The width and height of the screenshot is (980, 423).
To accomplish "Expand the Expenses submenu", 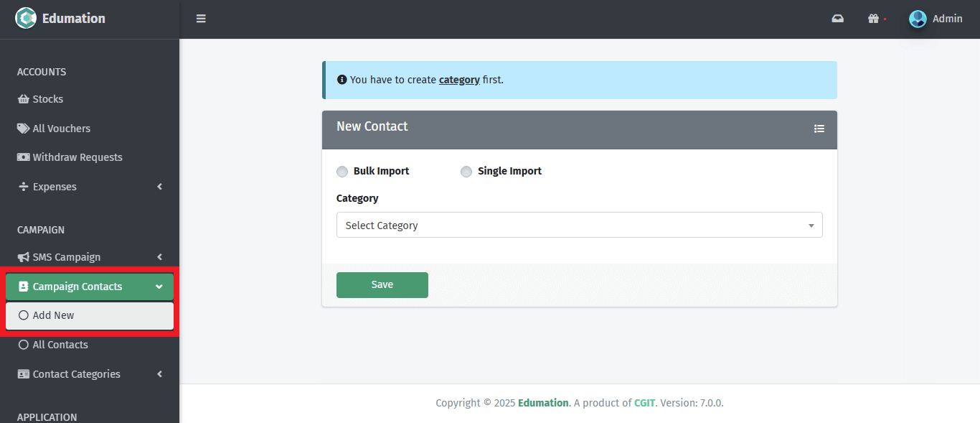I will 159,187.
